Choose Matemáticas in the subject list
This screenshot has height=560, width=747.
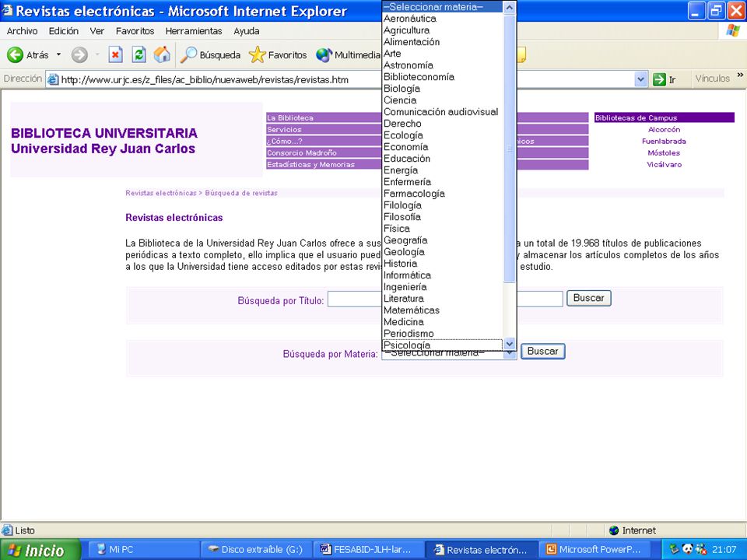[x=443, y=310]
